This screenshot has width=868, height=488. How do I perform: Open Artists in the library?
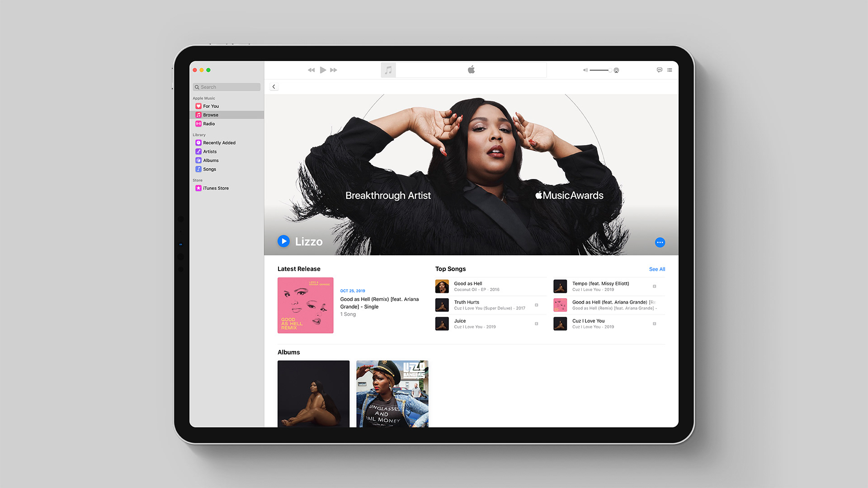[x=210, y=152]
